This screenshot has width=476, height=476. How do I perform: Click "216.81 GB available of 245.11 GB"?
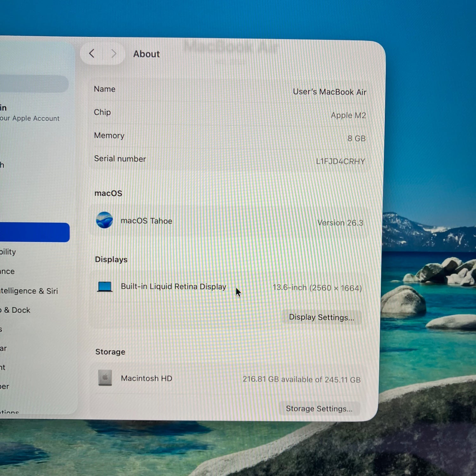coord(301,380)
